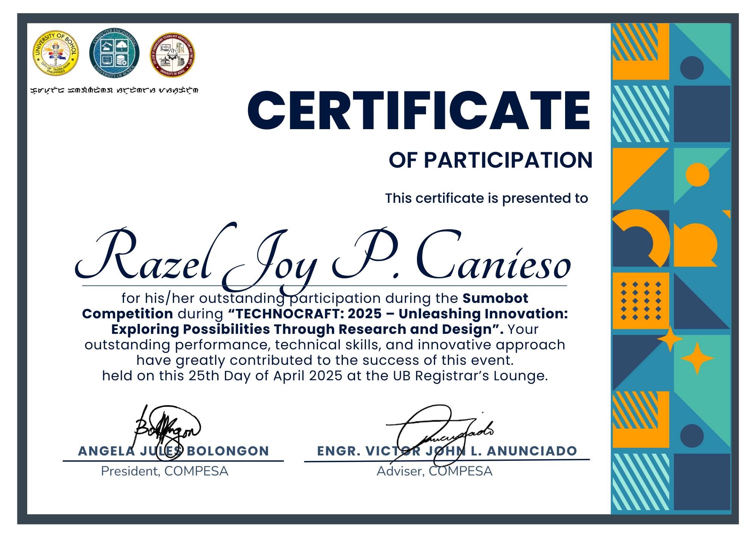
Task: Click 'This certificate is presented to' text
Action: pos(486,198)
